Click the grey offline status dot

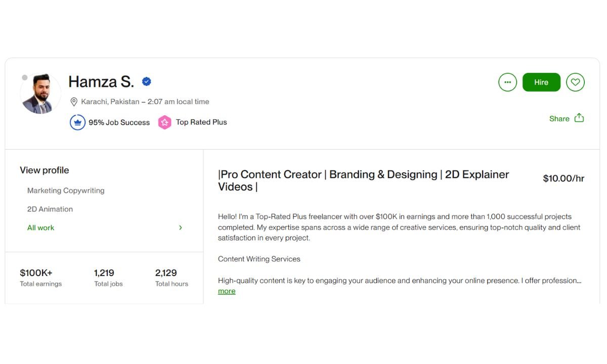click(x=25, y=78)
